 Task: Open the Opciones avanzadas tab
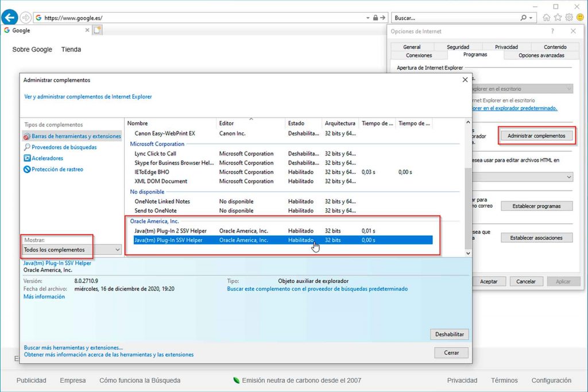(x=541, y=55)
